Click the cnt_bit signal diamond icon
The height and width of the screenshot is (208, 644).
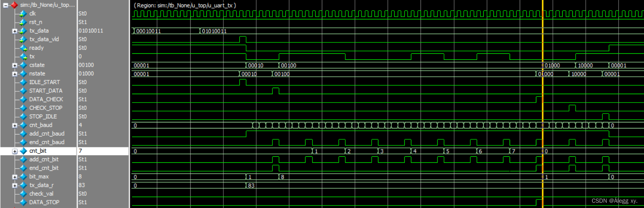23,151
